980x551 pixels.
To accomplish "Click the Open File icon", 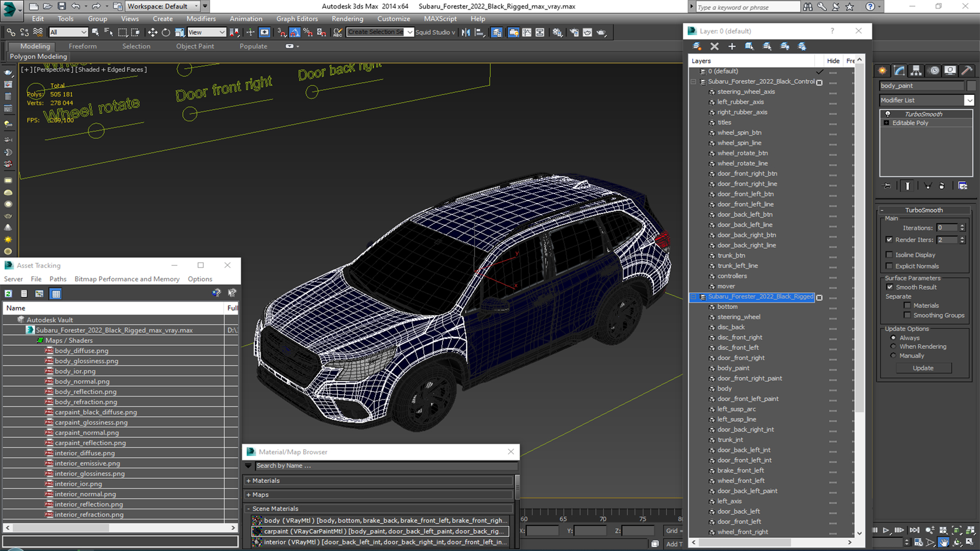I will [47, 6].
